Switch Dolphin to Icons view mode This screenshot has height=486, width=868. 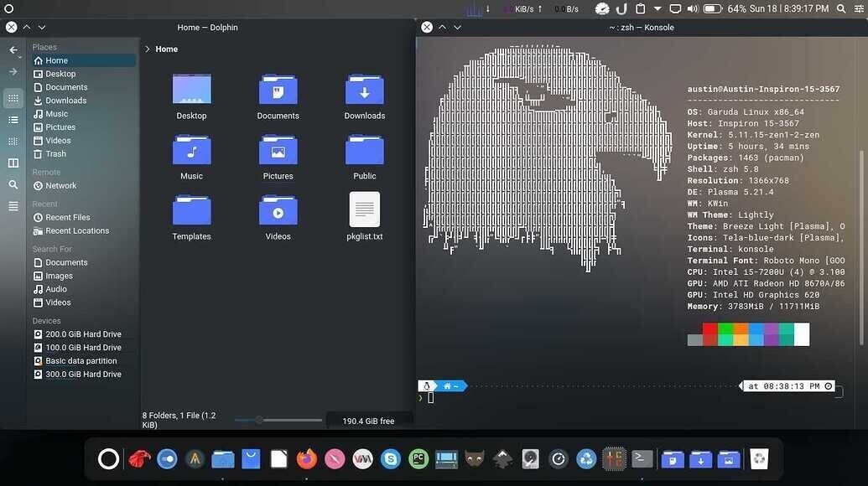click(x=13, y=98)
